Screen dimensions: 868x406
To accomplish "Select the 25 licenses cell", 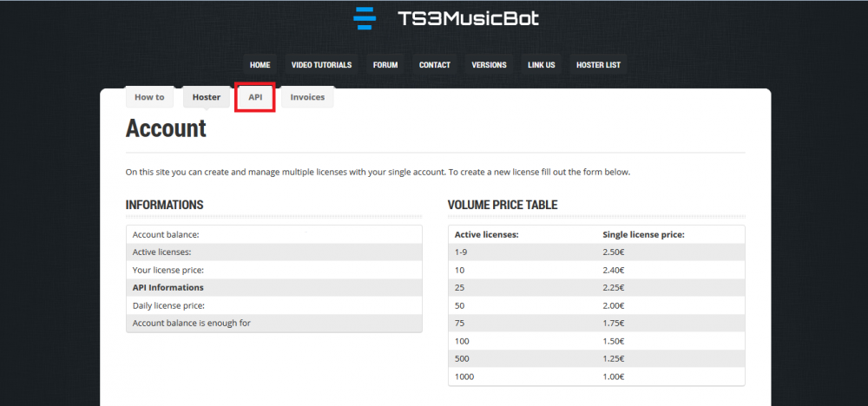I will coord(459,288).
